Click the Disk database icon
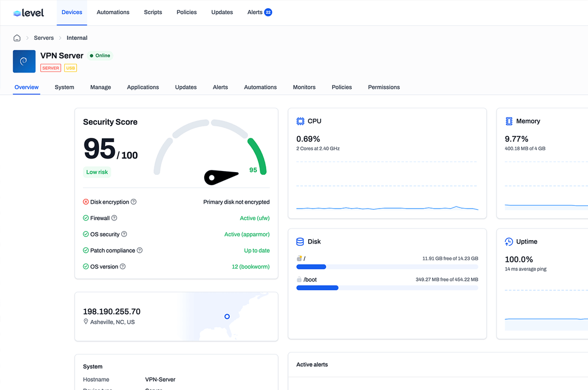 [x=300, y=241]
